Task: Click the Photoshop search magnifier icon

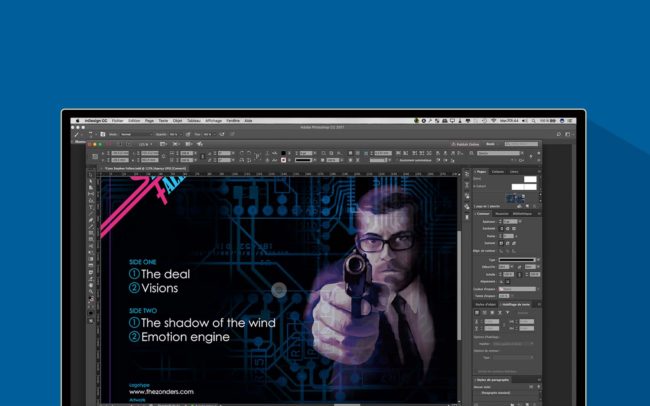Action: click(559, 134)
